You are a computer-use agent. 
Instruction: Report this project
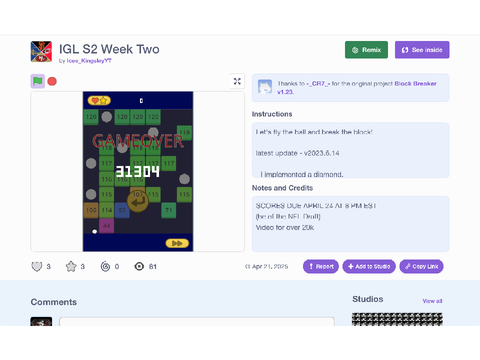[x=321, y=266]
